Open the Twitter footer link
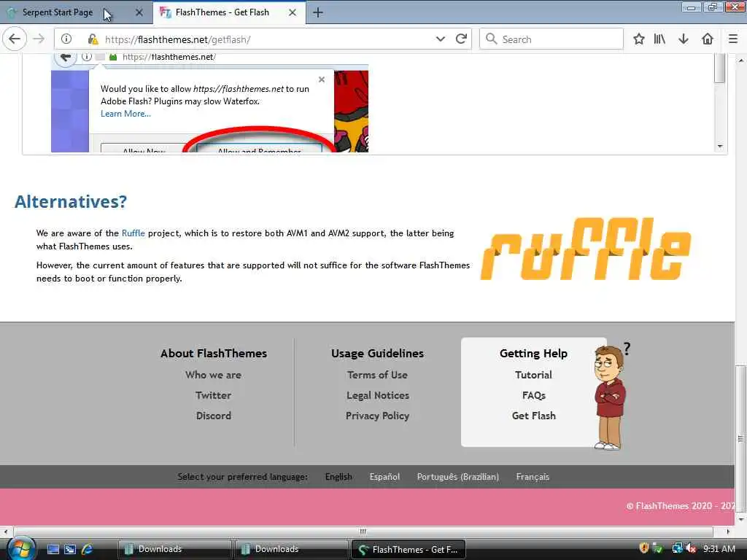This screenshot has height=560, width=747. pyautogui.click(x=214, y=395)
